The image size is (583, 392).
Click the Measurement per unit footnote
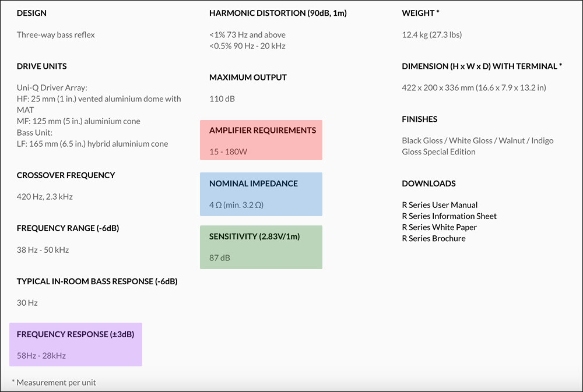click(x=54, y=383)
